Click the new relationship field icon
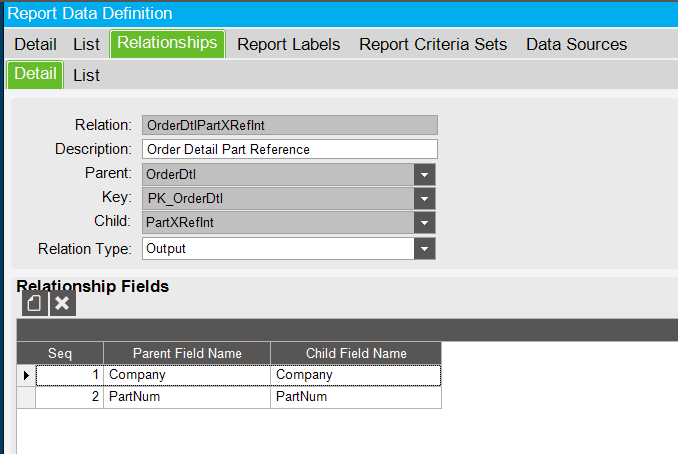The height and width of the screenshot is (454, 678). click(35, 303)
